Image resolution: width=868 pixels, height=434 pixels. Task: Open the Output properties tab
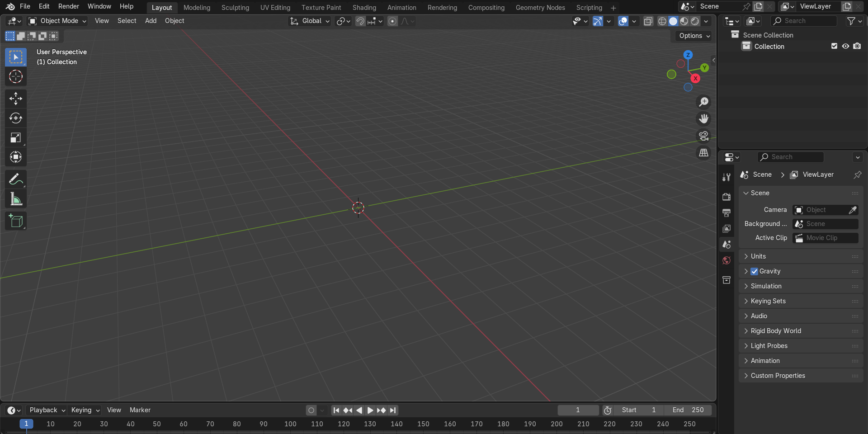(726, 212)
